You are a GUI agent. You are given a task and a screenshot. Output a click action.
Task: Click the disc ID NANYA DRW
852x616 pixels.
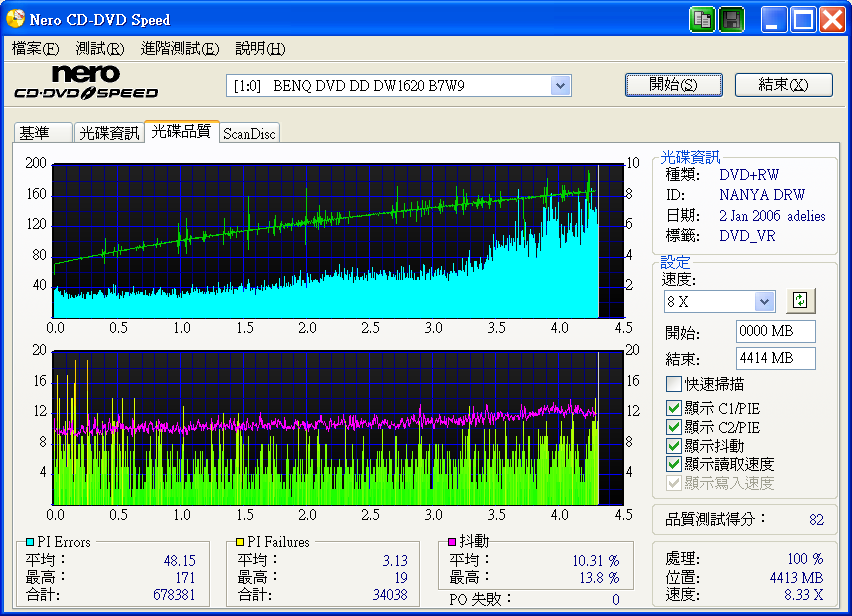click(x=762, y=195)
